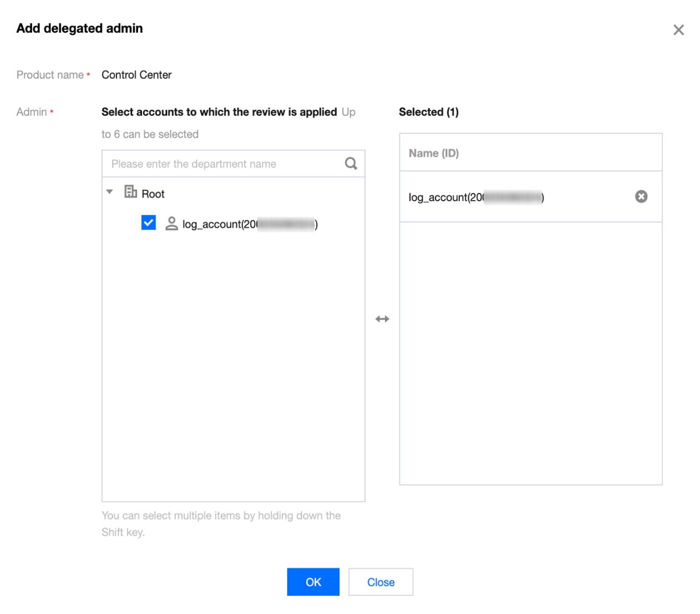The height and width of the screenshot is (614, 700).
Task: Click the Add delegated admin title
Action: (79, 28)
